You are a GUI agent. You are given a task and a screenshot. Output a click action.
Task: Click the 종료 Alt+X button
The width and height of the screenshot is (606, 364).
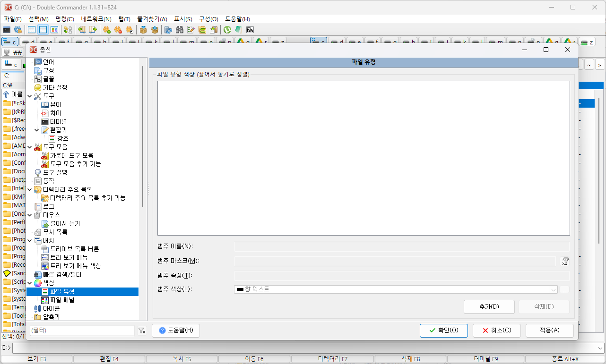coord(565,359)
